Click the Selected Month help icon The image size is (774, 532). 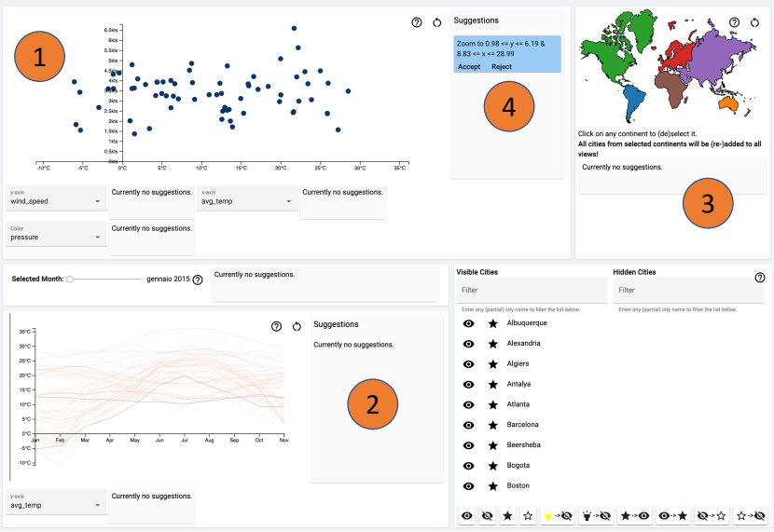[x=198, y=280]
